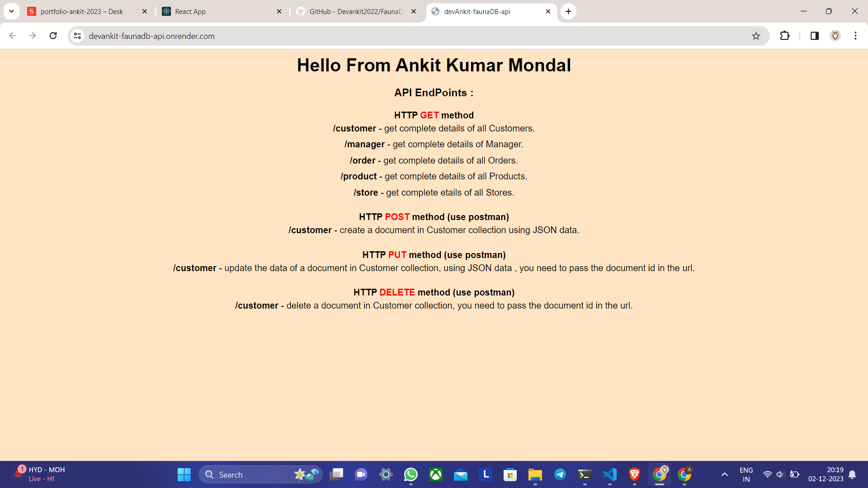Open Telegram from the taskbar
868x488 pixels.
[560, 474]
